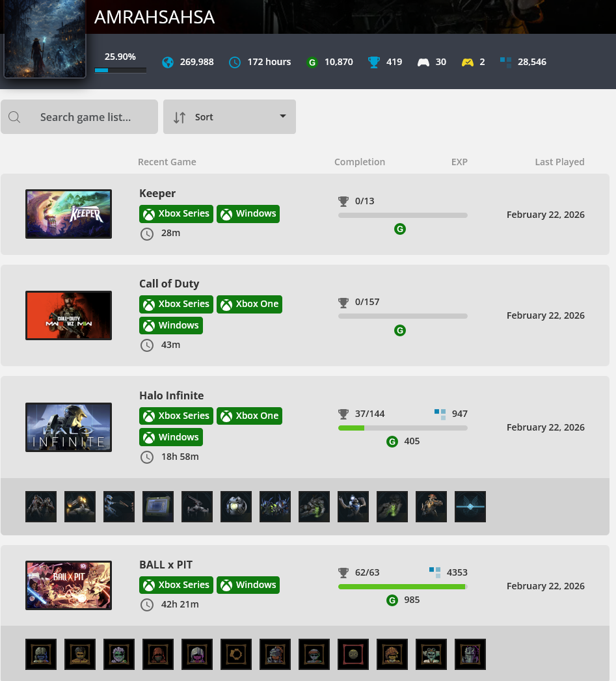616x681 pixels.
Task: Click the 25.90% level progress bar
Action: tap(120, 70)
